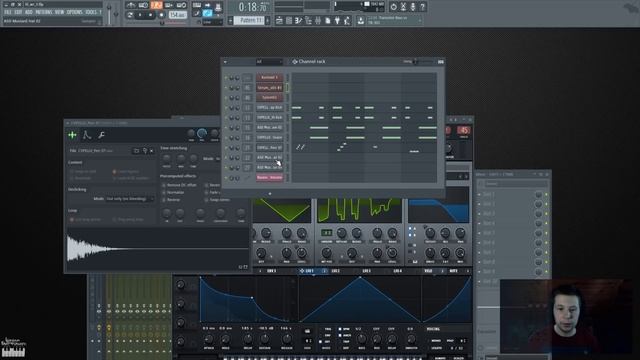Click the circular arrow icon beside scissors
Viewport: 640px width, 360px height.
click(x=394, y=7)
